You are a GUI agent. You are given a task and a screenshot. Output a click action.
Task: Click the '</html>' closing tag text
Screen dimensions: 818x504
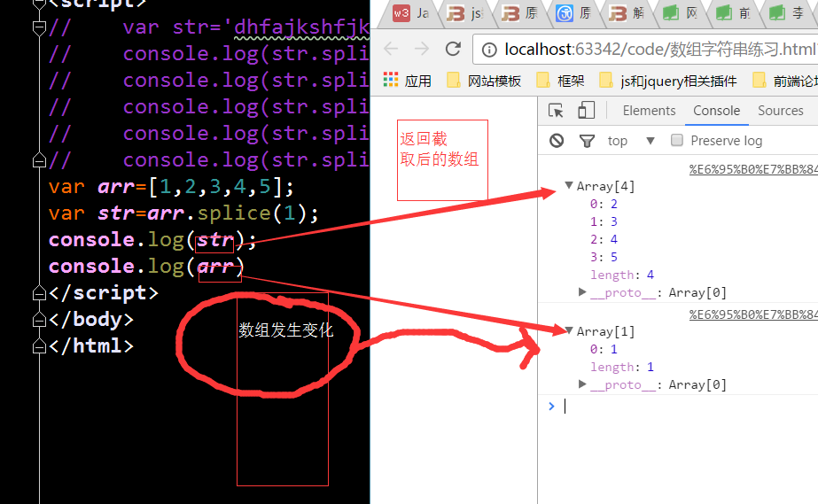pos(91,346)
